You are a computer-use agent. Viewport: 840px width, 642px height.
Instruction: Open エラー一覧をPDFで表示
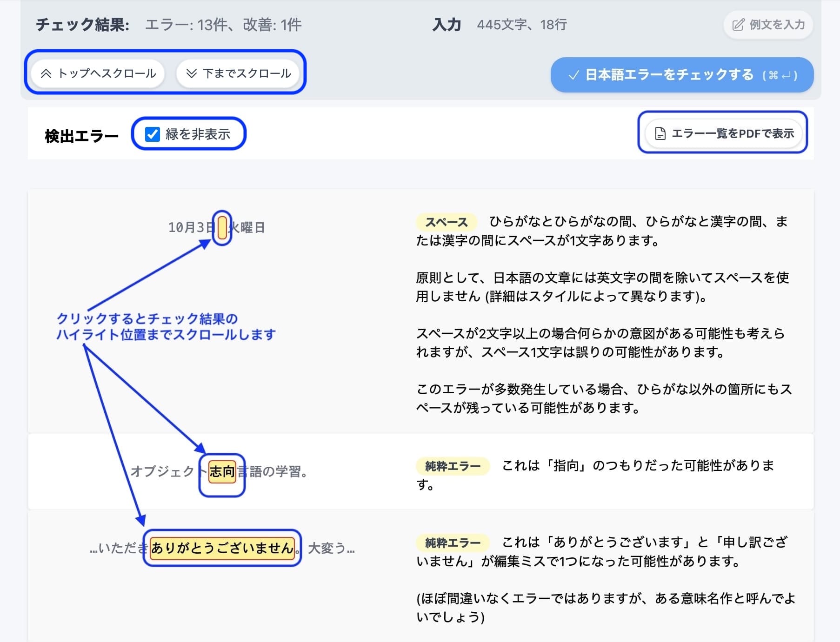tap(723, 133)
